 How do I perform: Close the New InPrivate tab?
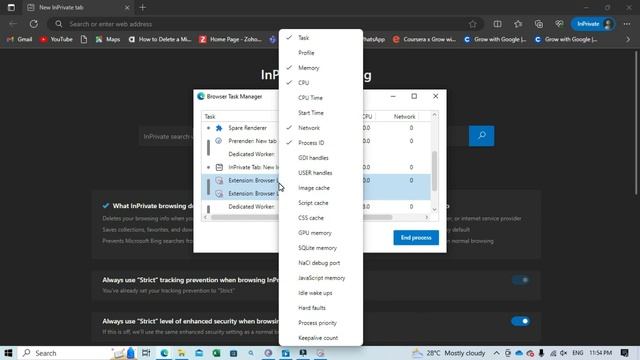pyautogui.click(x=127, y=7)
